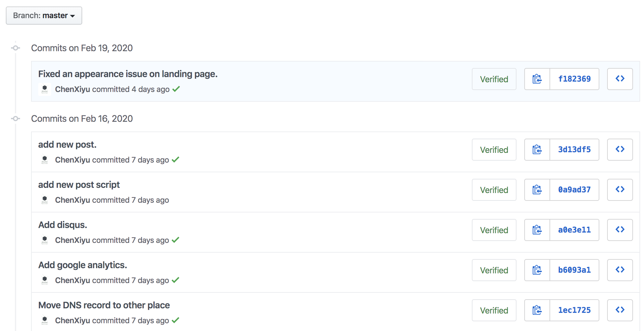Viewport: 644px width, 331px height.
Task: Show Verified signature details for f182369
Action: coord(494,79)
